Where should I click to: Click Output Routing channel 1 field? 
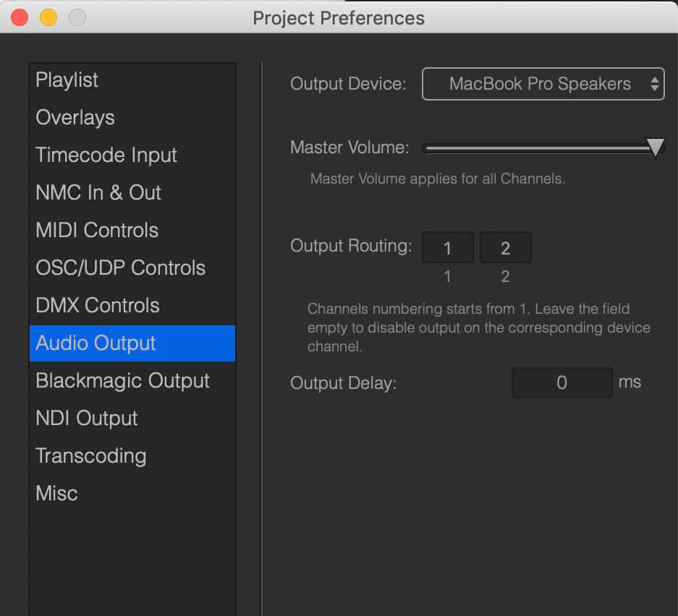[447, 247]
